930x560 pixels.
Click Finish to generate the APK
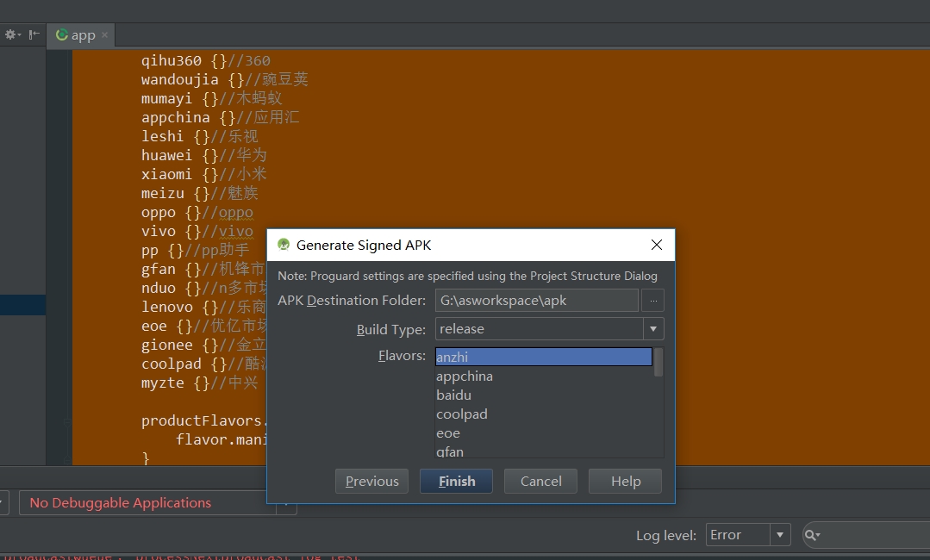coord(456,482)
